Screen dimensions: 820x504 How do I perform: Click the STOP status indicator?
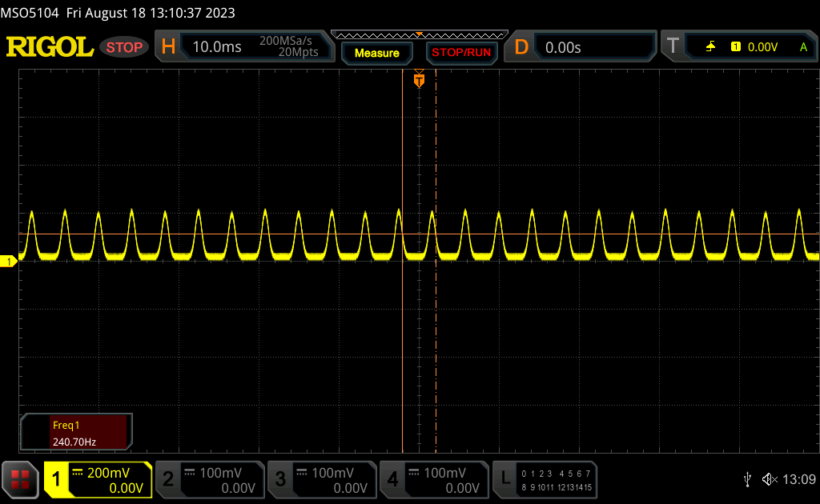124,47
